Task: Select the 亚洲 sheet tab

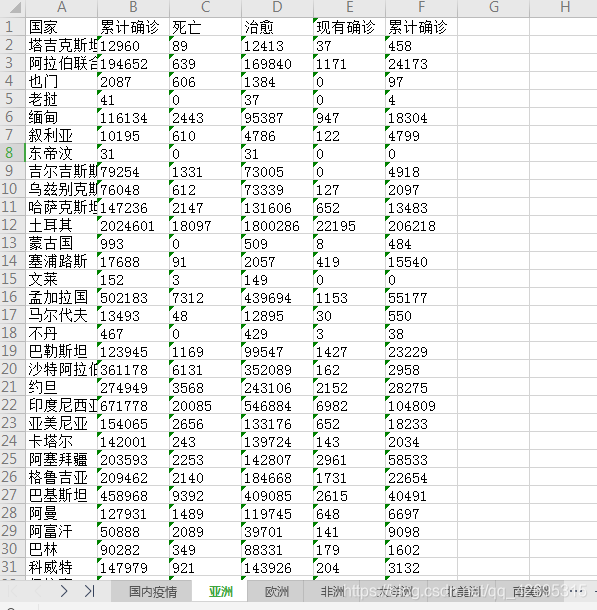Action: tap(220, 592)
